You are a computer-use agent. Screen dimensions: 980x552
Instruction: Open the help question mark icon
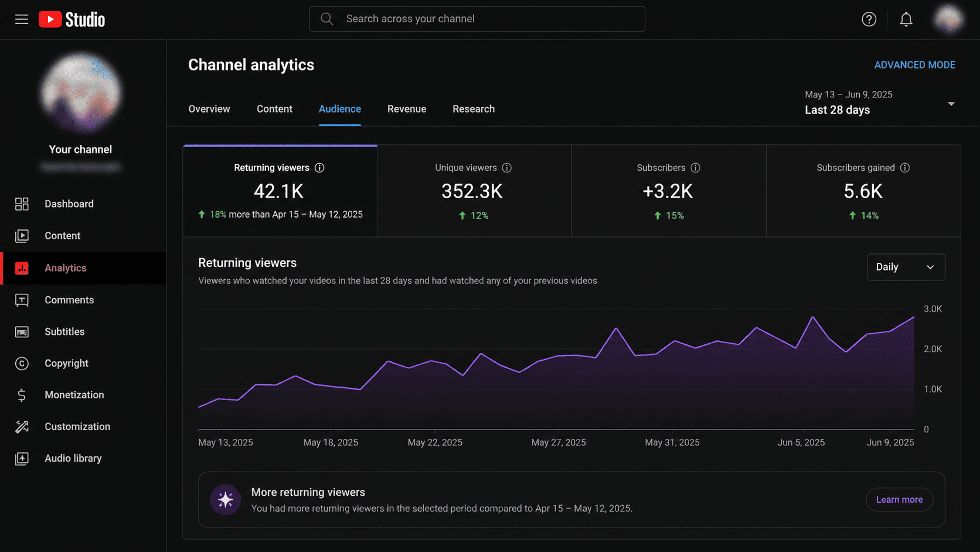(869, 19)
